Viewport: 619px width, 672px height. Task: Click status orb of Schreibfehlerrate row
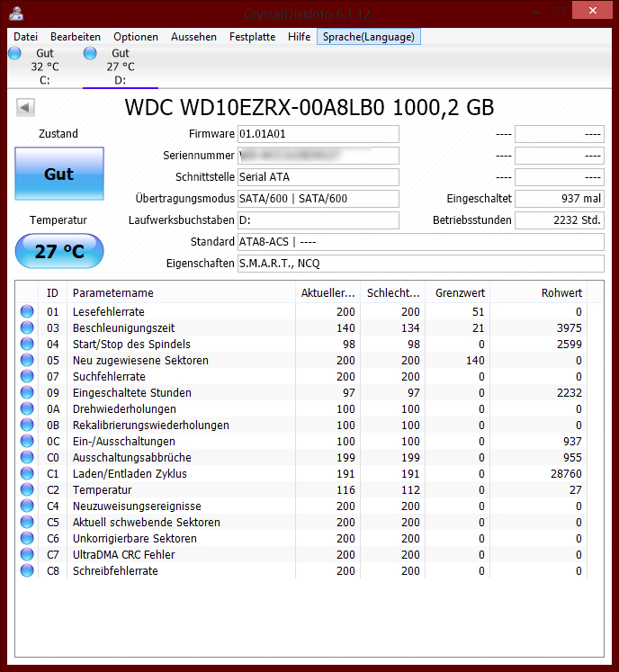tap(27, 570)
